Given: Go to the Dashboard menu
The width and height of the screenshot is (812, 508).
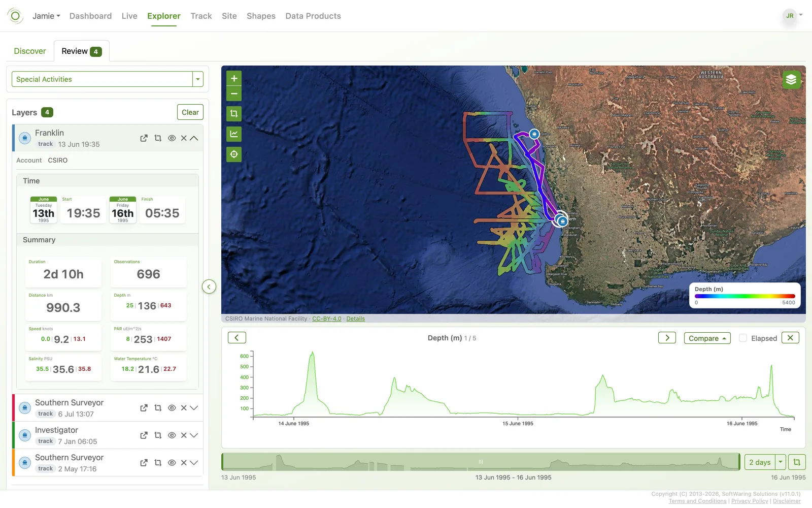Looking at the screenshot, I should click(90, 16).
